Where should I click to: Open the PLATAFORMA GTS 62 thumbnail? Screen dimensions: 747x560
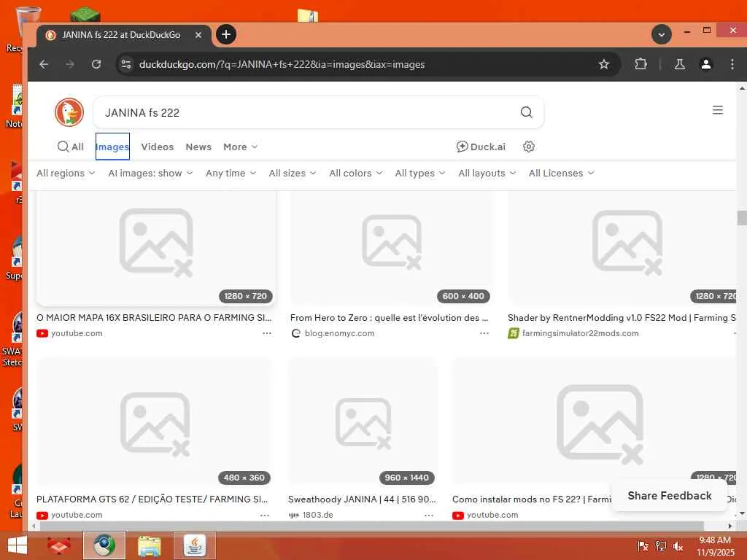pyautogui.click(x=155, y=422)
